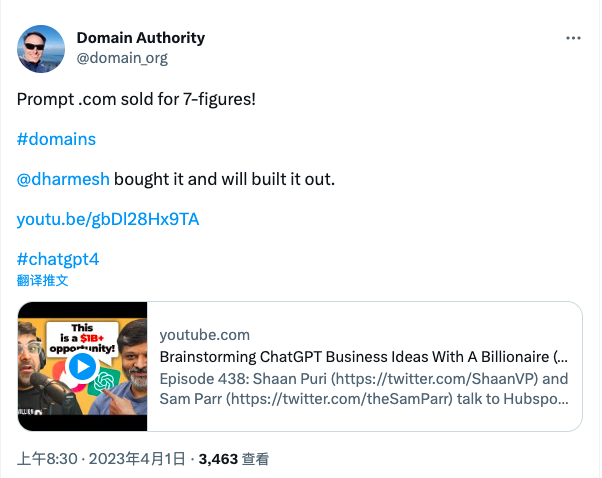Open the Brainstorming ChatGPT Business Ideas card title

point(364,357)
